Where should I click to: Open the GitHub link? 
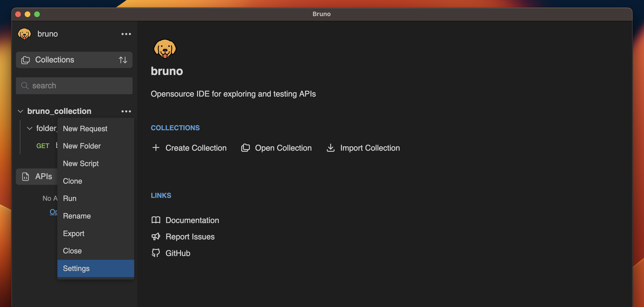pyautogui.click(x=178, y=253)
